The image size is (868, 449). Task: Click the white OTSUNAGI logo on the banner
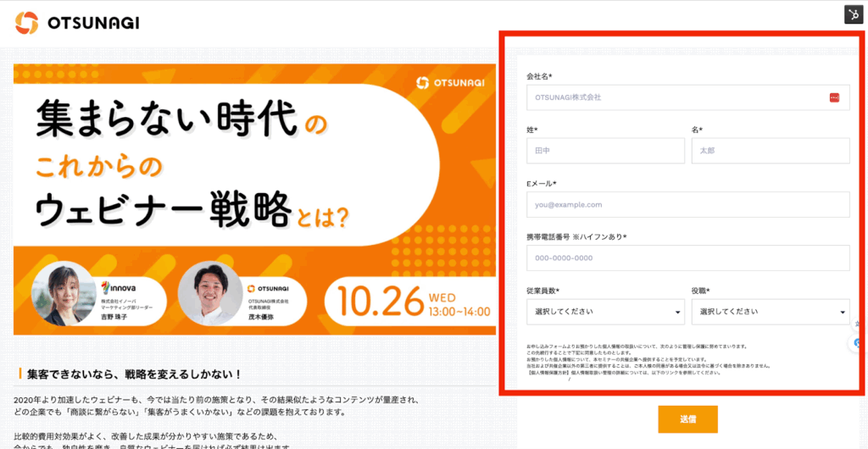452,82
